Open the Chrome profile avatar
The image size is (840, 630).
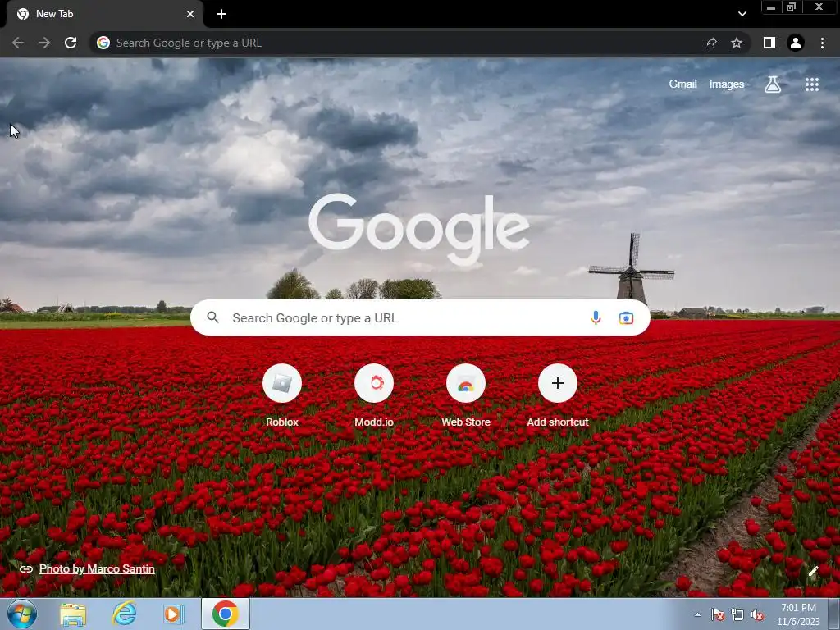796,43
